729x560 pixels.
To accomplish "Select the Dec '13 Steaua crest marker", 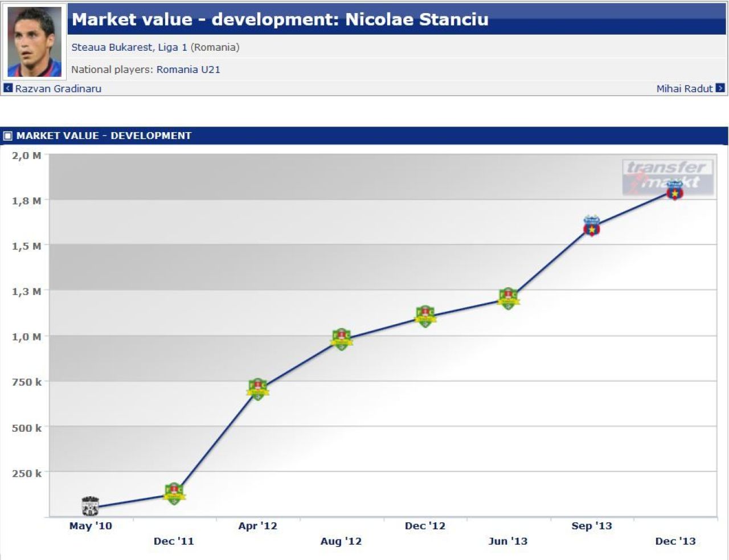I will [675, 190].
